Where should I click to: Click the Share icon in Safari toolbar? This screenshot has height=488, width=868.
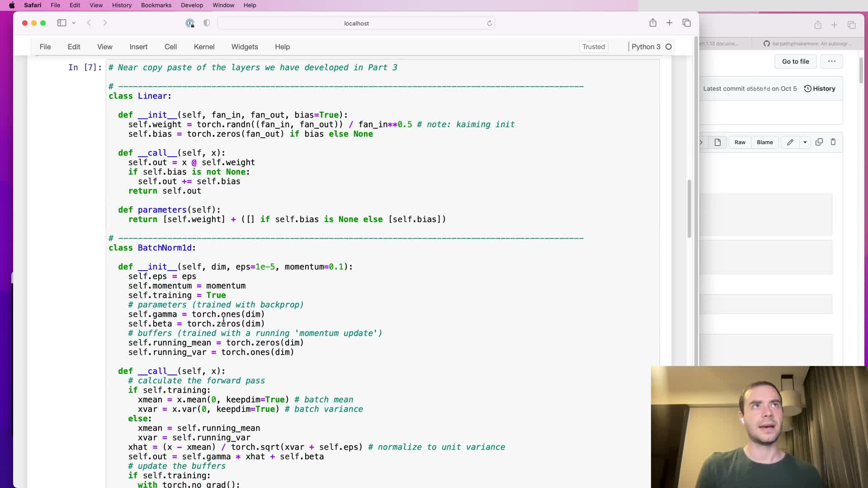(x=653, y=23)
